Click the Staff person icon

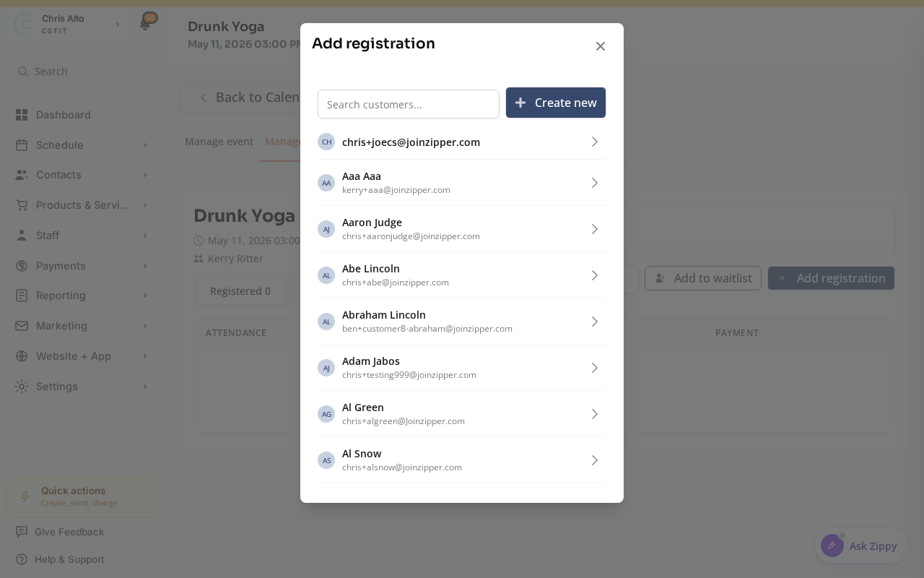[x=22, y=236]
